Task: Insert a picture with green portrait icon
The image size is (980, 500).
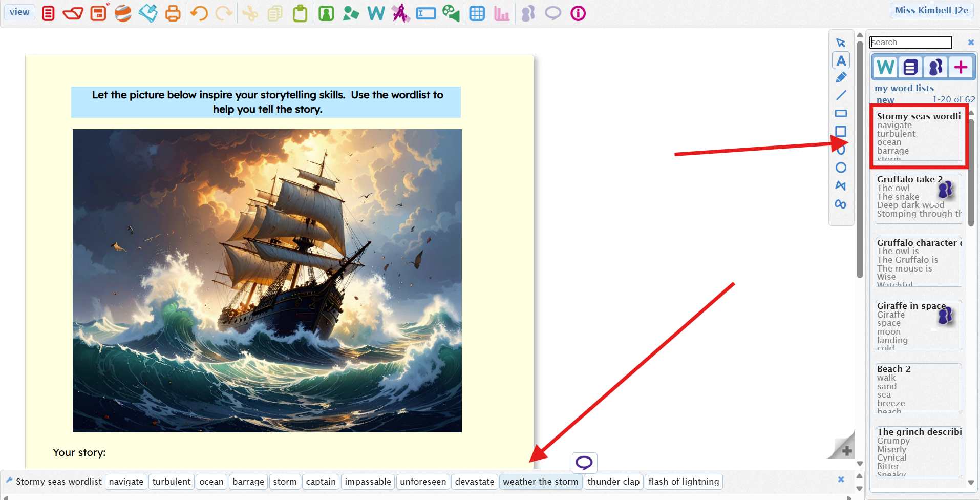Action: click(x=326, y=13)
